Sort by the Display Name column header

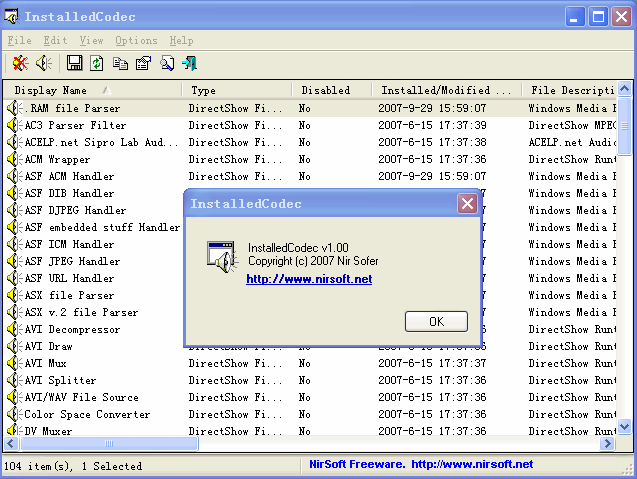[93, 90]
